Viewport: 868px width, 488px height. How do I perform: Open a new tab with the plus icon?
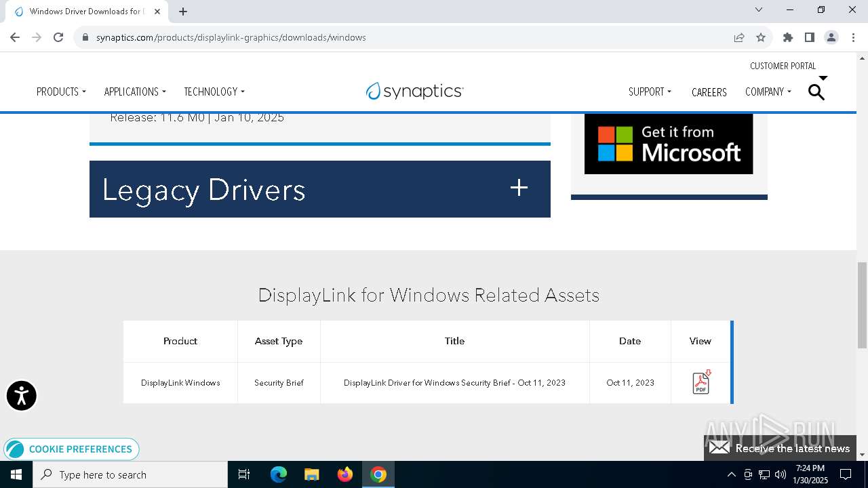coord(183,11)
